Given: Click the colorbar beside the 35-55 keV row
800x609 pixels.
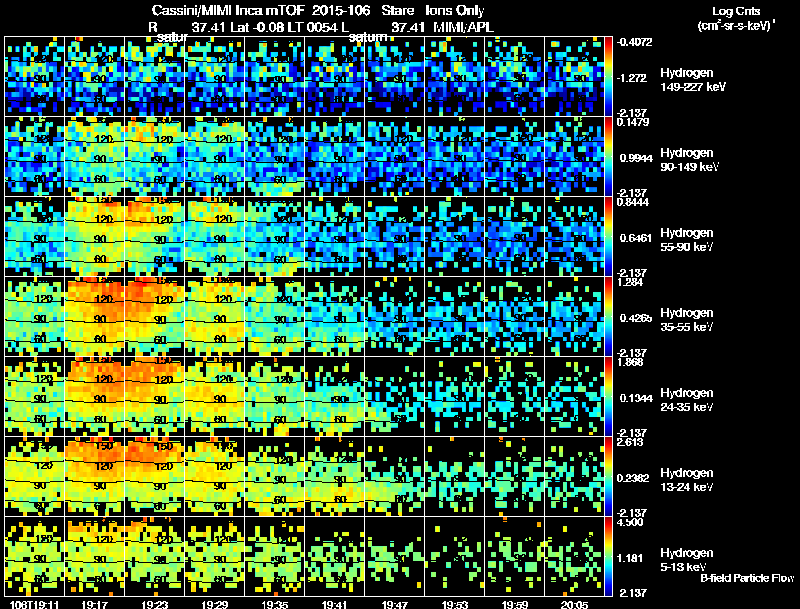Looking at the screenshot, I should point(608,317).
